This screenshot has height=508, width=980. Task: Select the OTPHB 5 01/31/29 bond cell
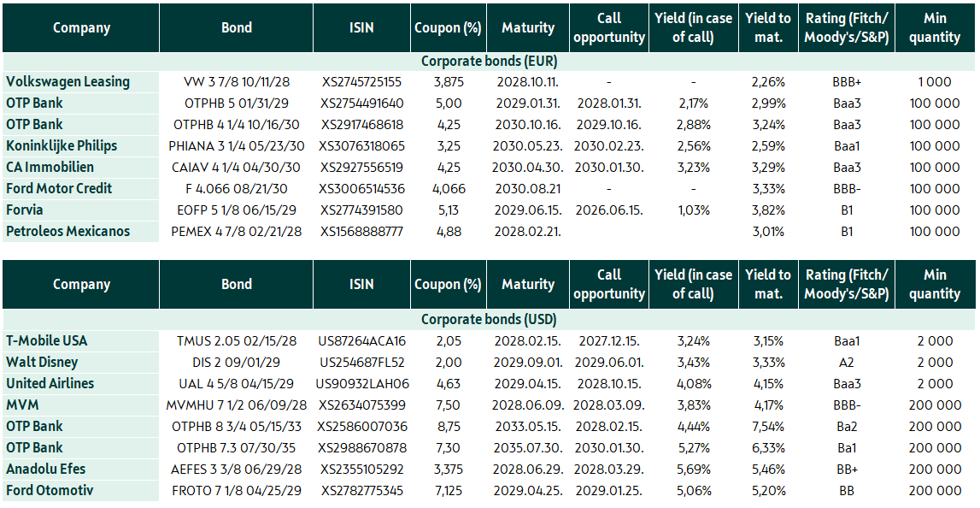pyautogui.click(x=237, y=103)
